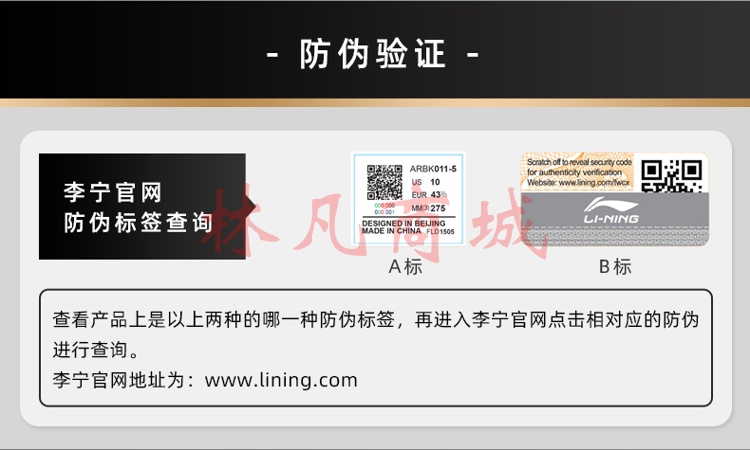Click the ARBK011-5 model code text
The image size is (750, 450).
point(433,169)
